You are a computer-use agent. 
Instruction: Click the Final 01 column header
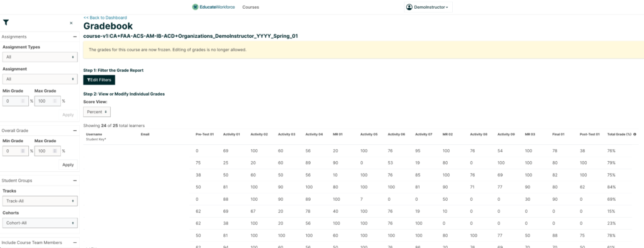click(x=558, y=134)
